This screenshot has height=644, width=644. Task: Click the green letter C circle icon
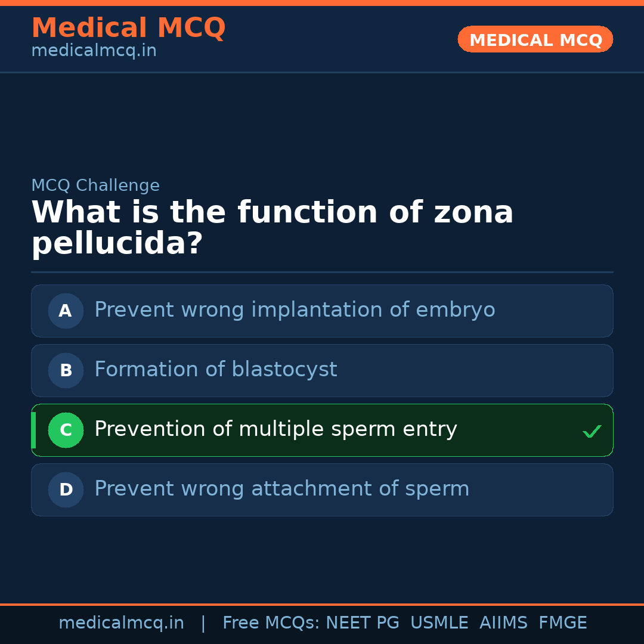[66, 430]
